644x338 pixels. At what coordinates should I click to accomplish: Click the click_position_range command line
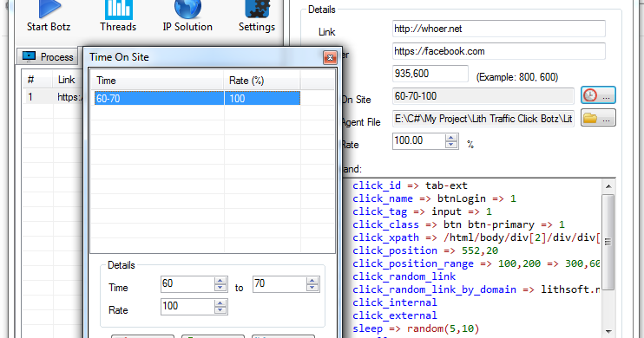point(476,263)
